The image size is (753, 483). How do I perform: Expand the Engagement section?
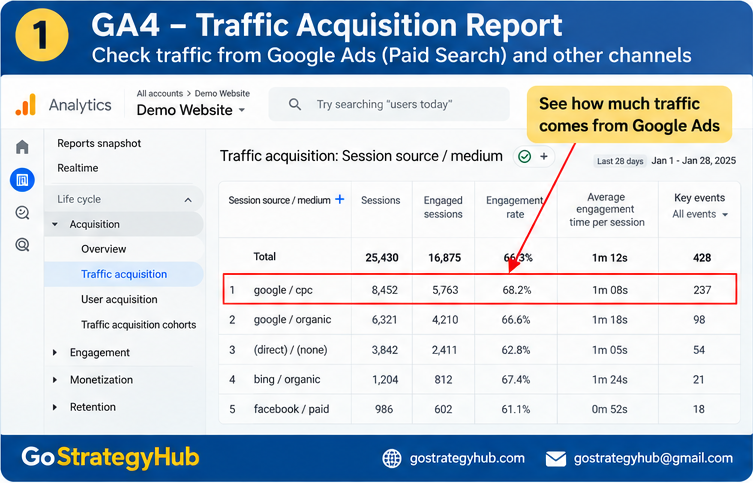point(55,352)
